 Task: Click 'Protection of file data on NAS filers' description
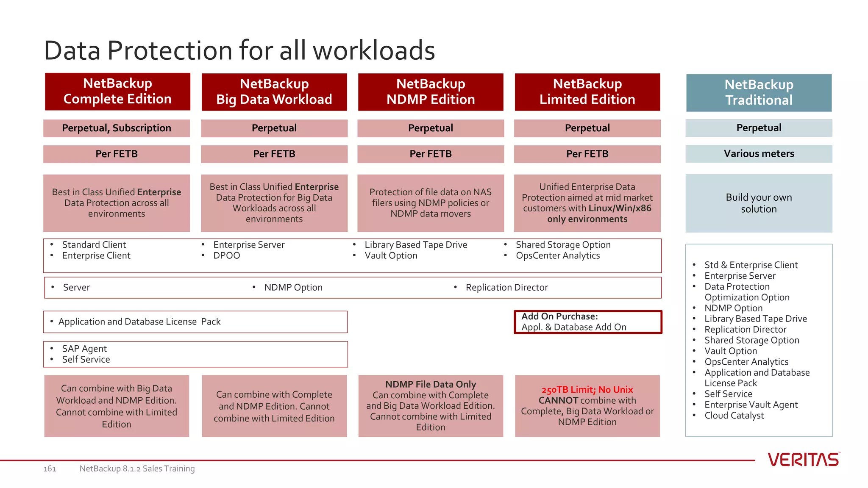coord(431,203)
